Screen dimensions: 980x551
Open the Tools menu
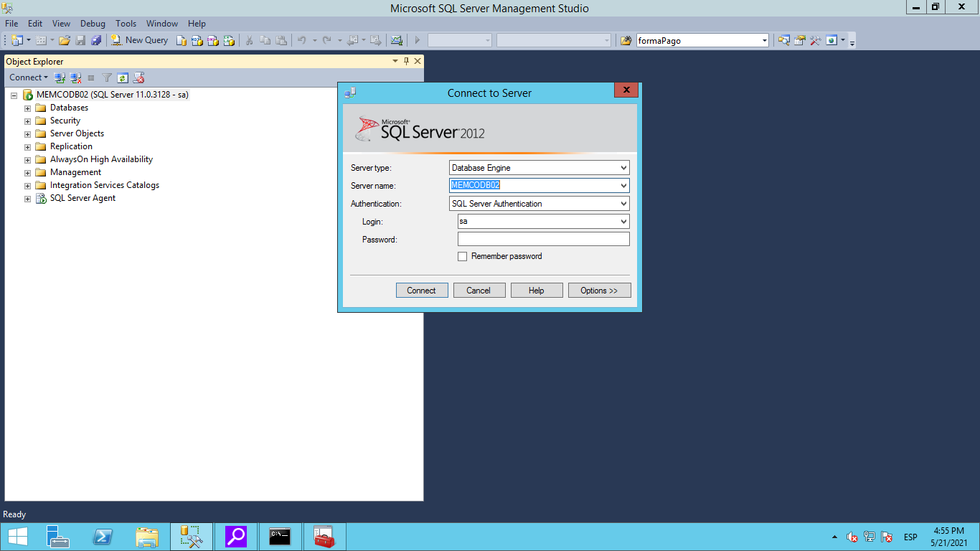pos(126,24)
